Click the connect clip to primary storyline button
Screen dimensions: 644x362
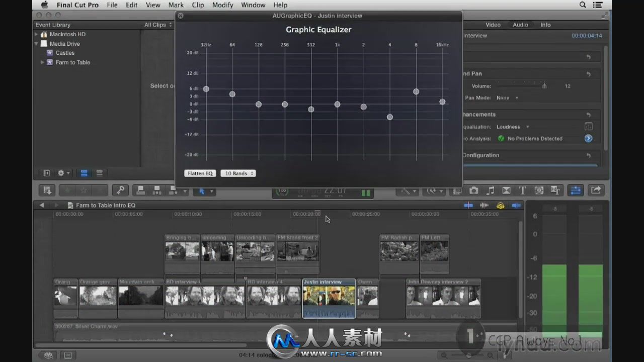tap(141, 190)
